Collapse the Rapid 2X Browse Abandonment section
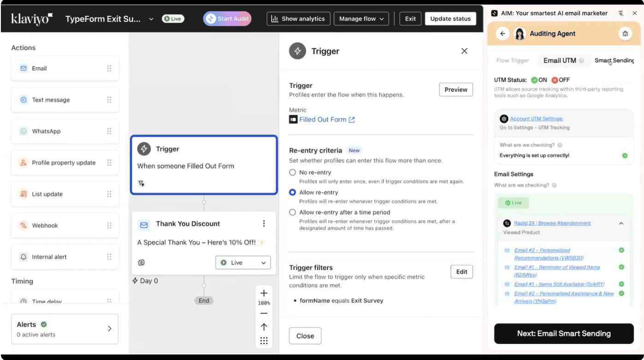The image size is (644, 360). [621, 223]
